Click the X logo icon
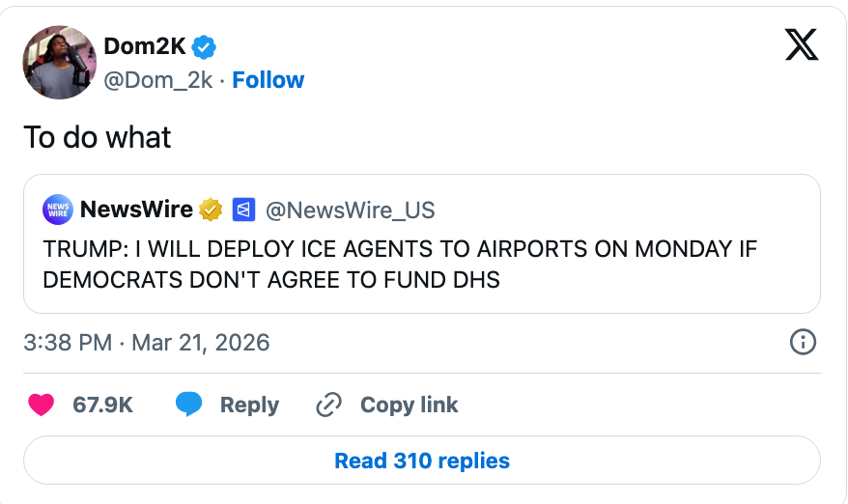 tap(802, 44)
